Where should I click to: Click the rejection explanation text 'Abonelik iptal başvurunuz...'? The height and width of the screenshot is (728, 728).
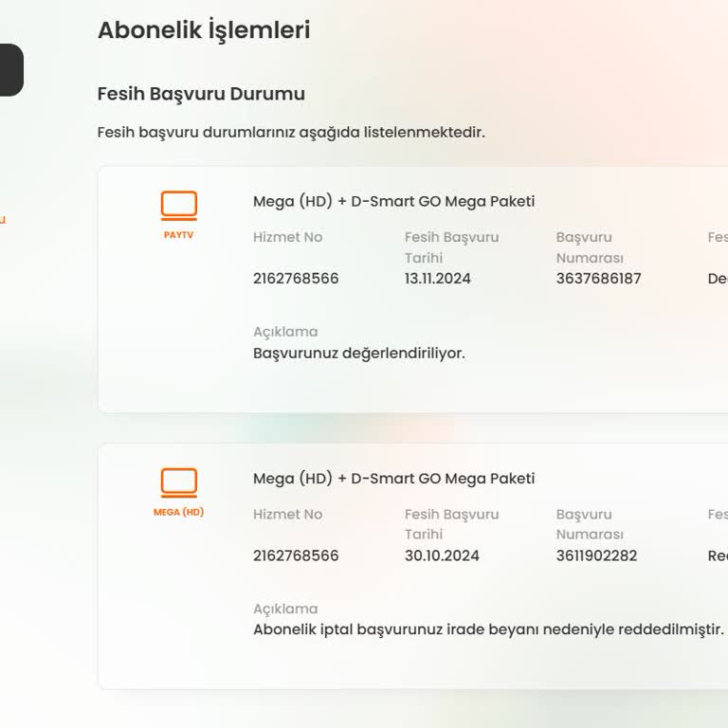point(488,629)
